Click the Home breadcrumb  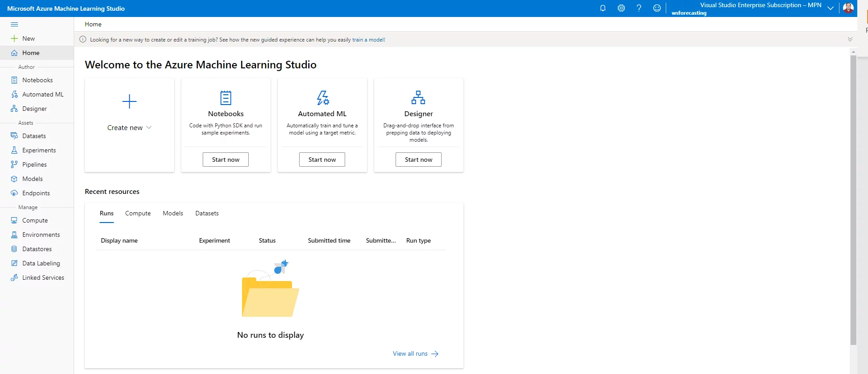pos(93,24)
